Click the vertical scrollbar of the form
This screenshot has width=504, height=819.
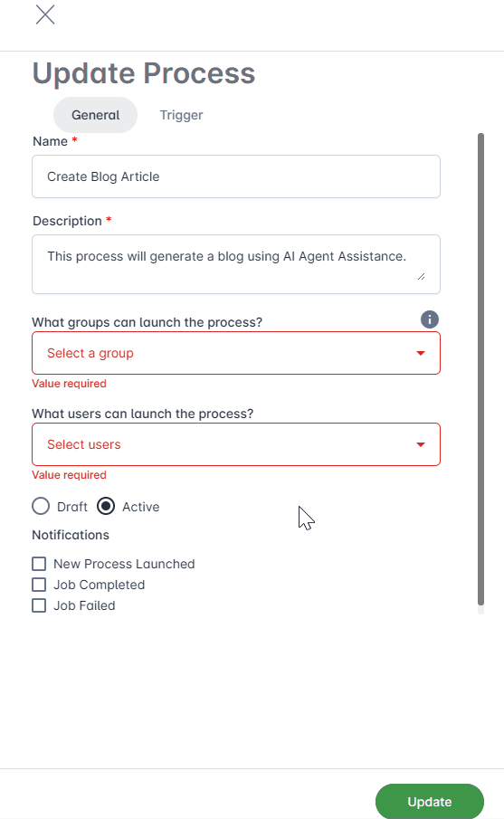pos(481,370)
